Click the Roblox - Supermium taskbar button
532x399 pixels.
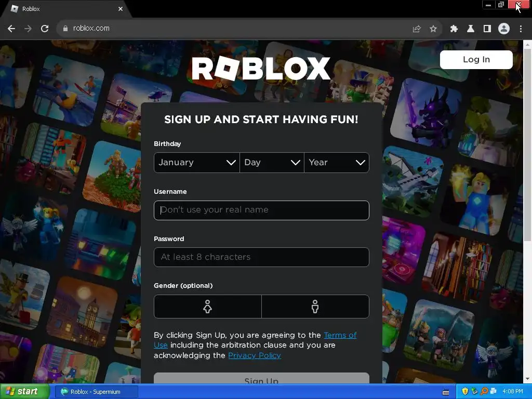click(97, 392)
